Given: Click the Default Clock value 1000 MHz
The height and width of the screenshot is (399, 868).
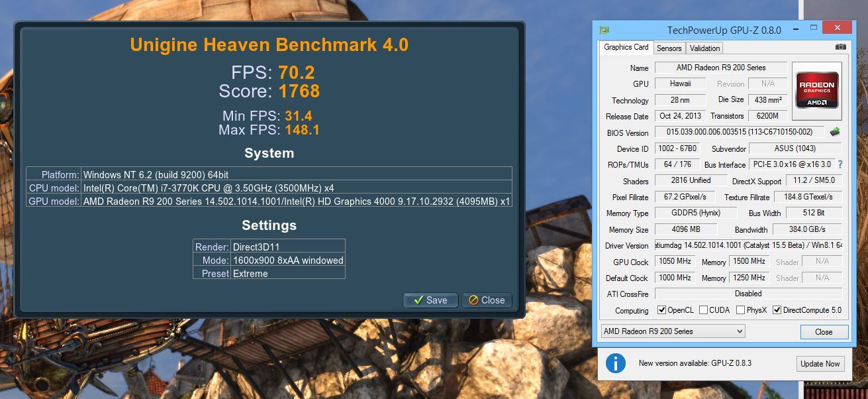Looking at the screenshot, I should coord(674,278).
